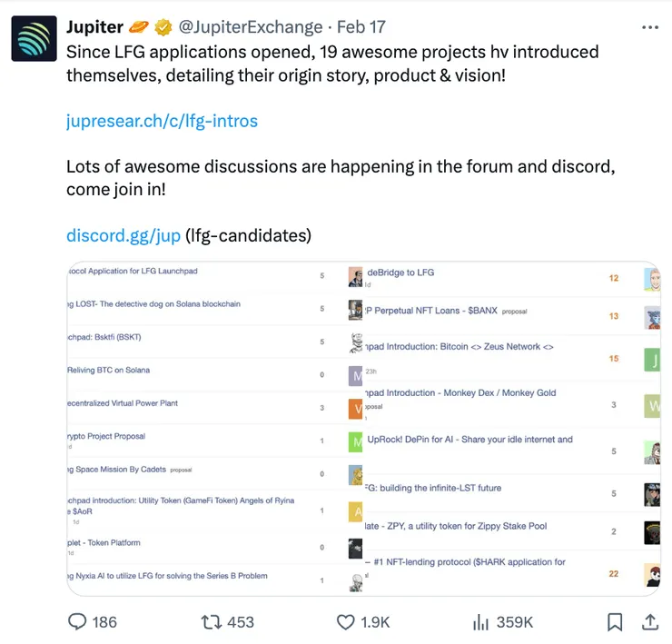Click the 359K views count
This screenshot has height=644, width=672.
click(515, 621)
